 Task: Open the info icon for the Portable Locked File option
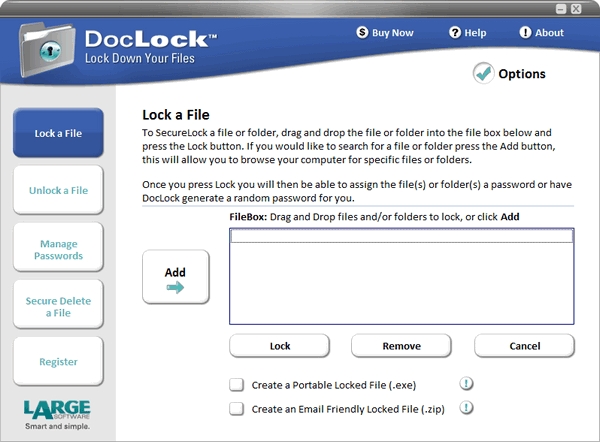(x=466, y=383)
